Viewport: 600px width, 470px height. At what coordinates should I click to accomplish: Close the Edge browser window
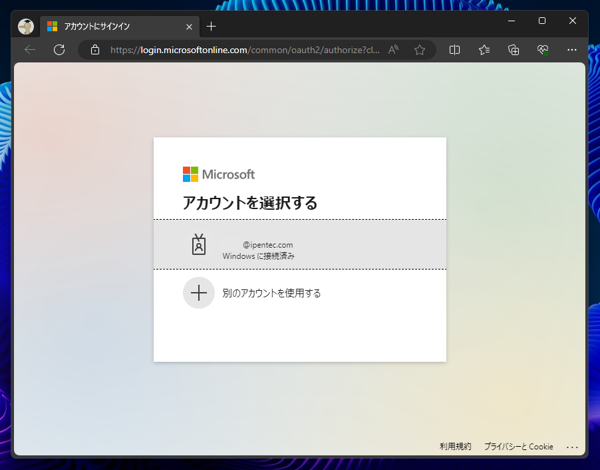(x=572, y=21)
